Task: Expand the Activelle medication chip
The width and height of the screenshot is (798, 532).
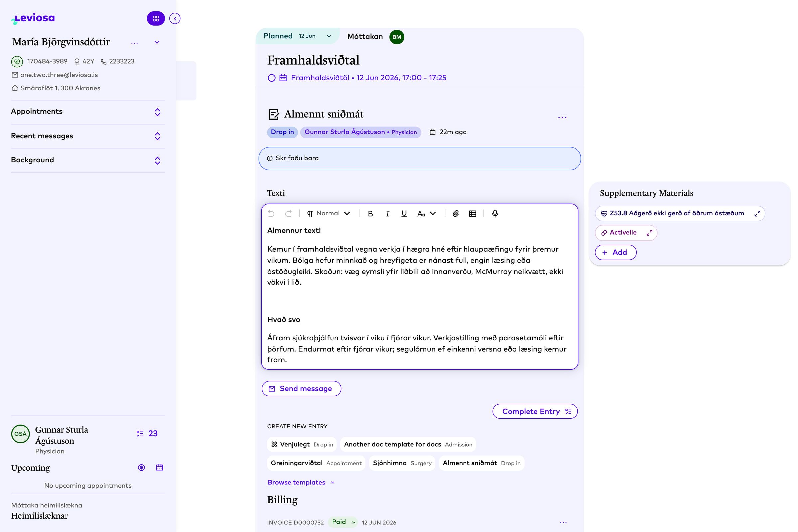Action: pyautogui.click(x=649, y=233)
